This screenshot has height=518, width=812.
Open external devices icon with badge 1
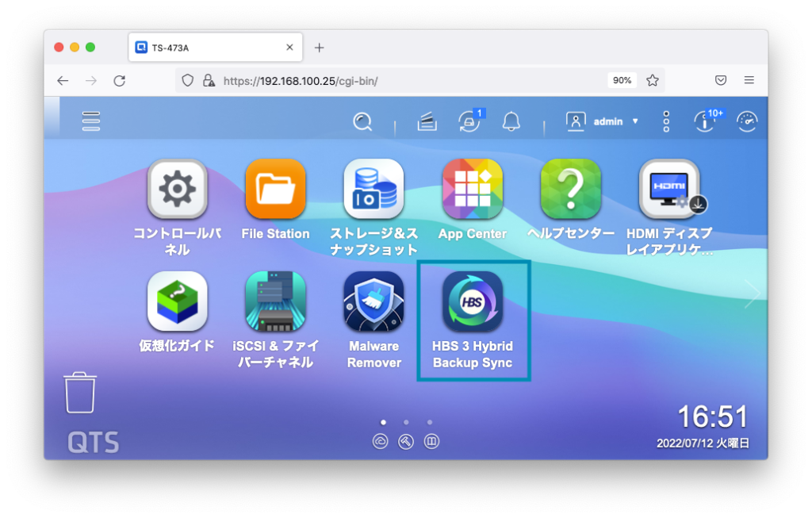pos(469,122)
